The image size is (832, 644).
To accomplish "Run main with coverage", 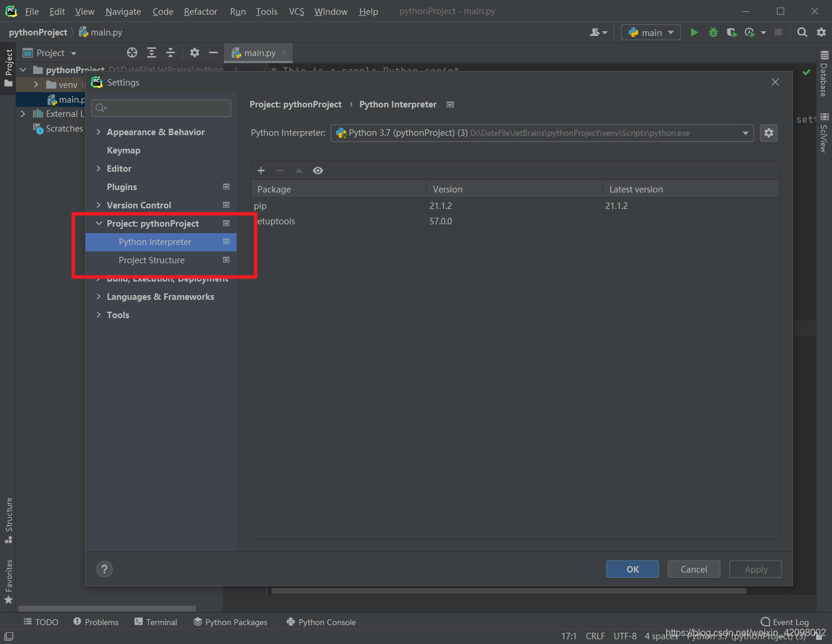I will pos(732,32).
